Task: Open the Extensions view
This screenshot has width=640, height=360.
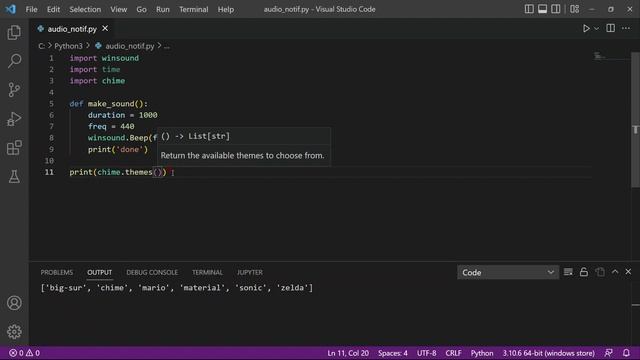Action: click(x=14, y=148)
